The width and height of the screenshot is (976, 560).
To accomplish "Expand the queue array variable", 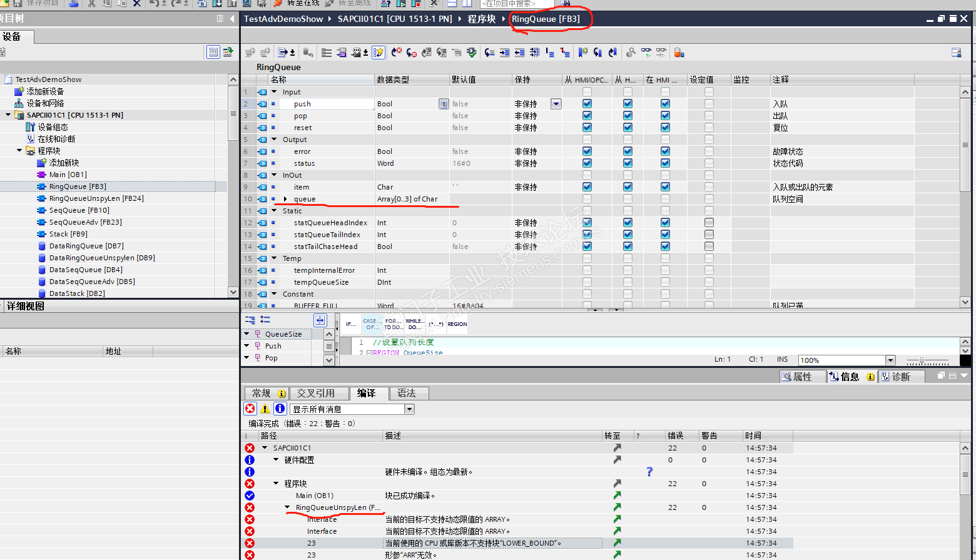I will [x=285, y=199].
